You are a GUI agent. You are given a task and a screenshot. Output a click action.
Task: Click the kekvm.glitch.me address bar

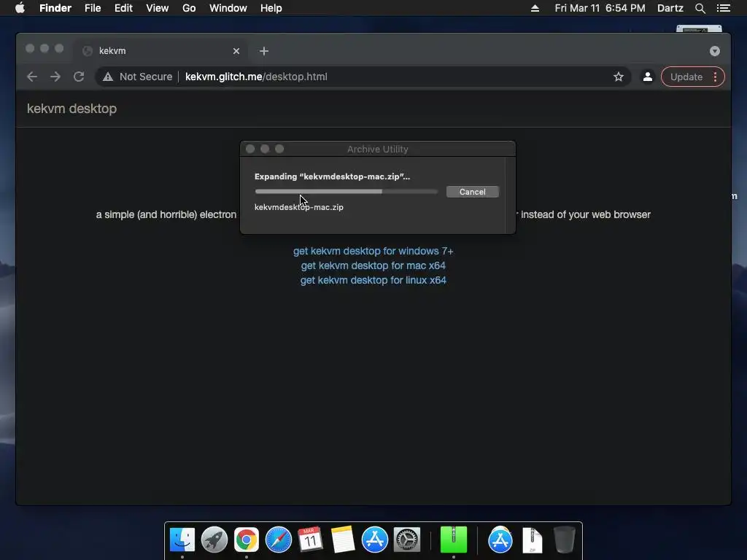click(x=362, y=77)
